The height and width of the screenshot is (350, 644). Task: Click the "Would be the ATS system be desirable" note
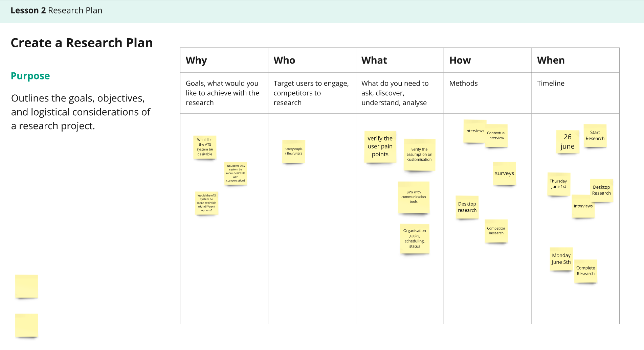[205, 147]
